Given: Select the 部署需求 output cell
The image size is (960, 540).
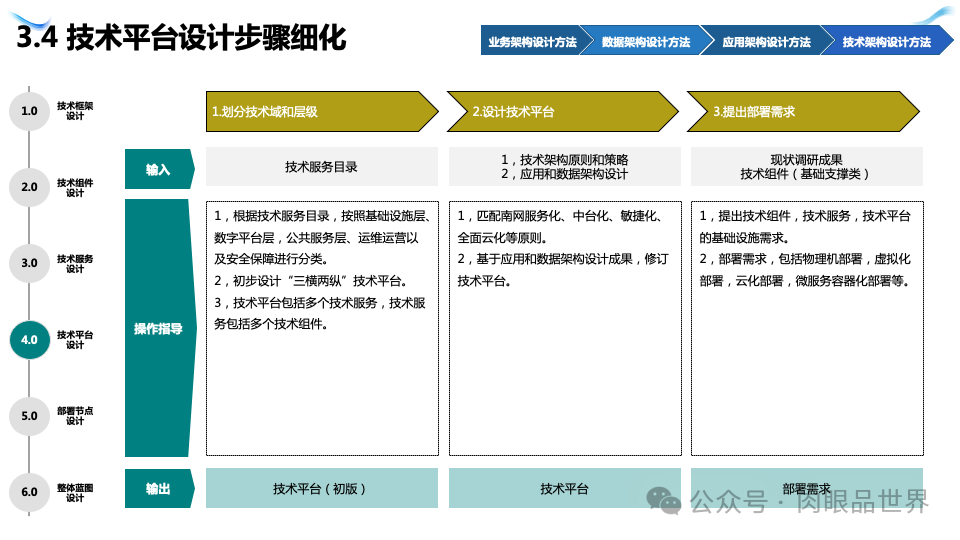Looking at the screenshot, I should (x=807, y=488).
